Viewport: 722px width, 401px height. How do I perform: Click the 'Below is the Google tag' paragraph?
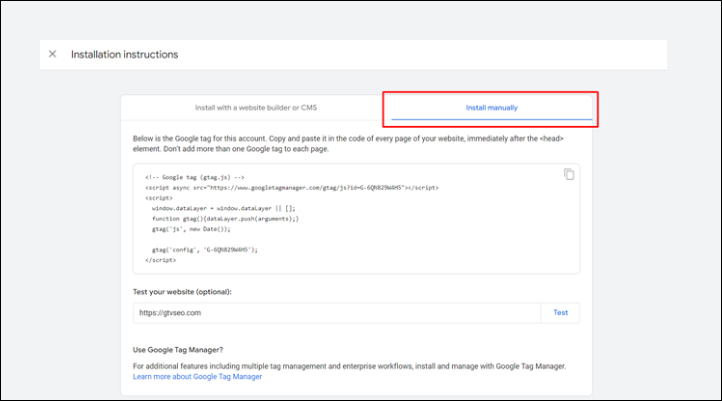pyautogui.click(x=348, y=144)
